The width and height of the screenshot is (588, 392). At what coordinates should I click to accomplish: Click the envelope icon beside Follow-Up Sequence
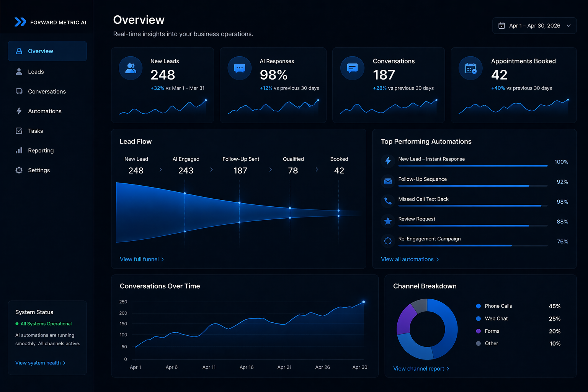388,181
